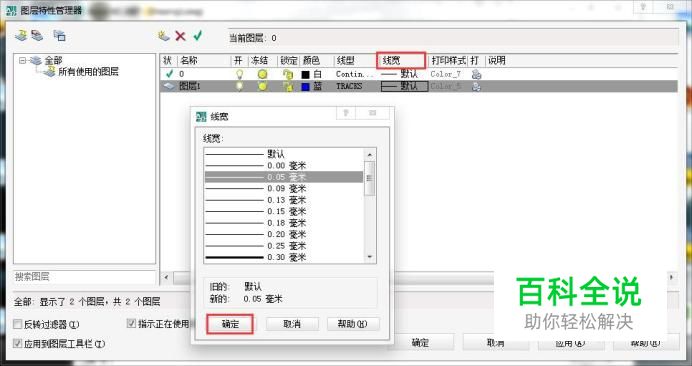Select 0.09 毫米 lineweight
The height and width of the screenshot is (366, 692).
tap(284, 189)
